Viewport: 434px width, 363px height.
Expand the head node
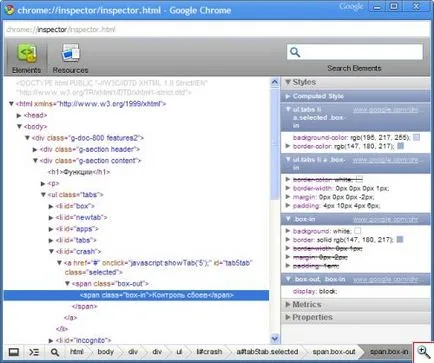click(x=19, y=115)
